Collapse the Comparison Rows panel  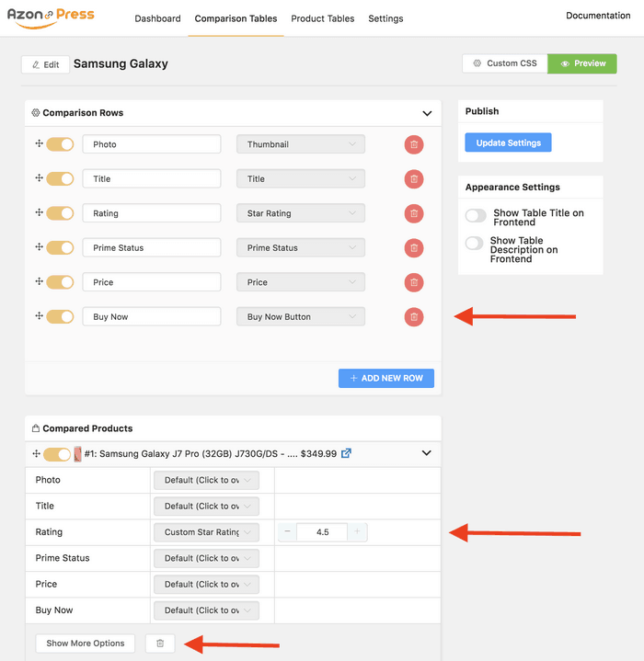coord(427,113)
